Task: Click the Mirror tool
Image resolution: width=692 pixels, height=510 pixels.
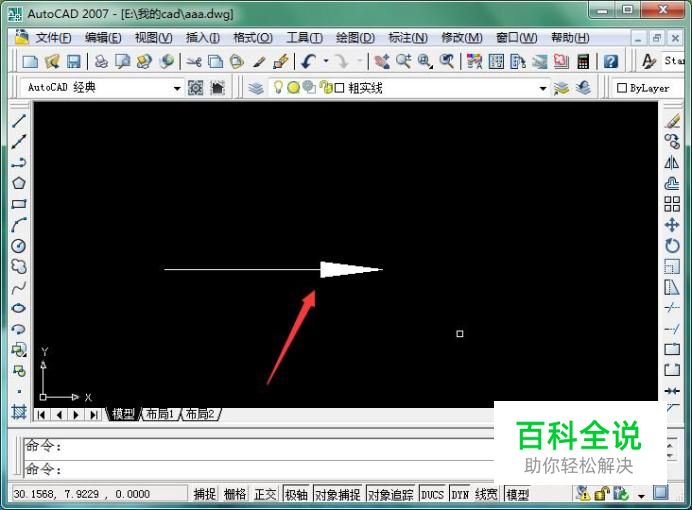Action: tap(672, 162)
